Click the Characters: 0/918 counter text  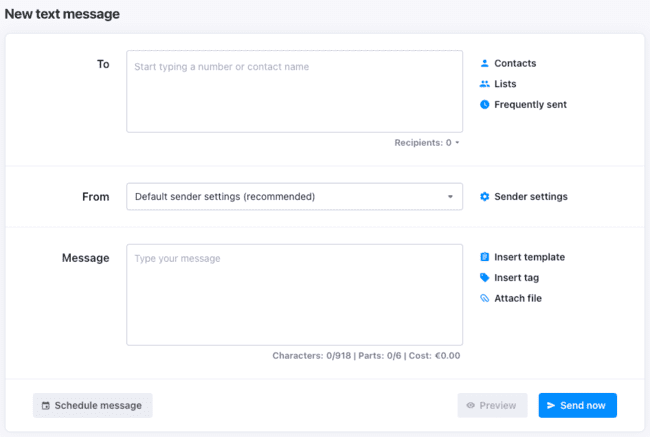(x=311, y=356)
